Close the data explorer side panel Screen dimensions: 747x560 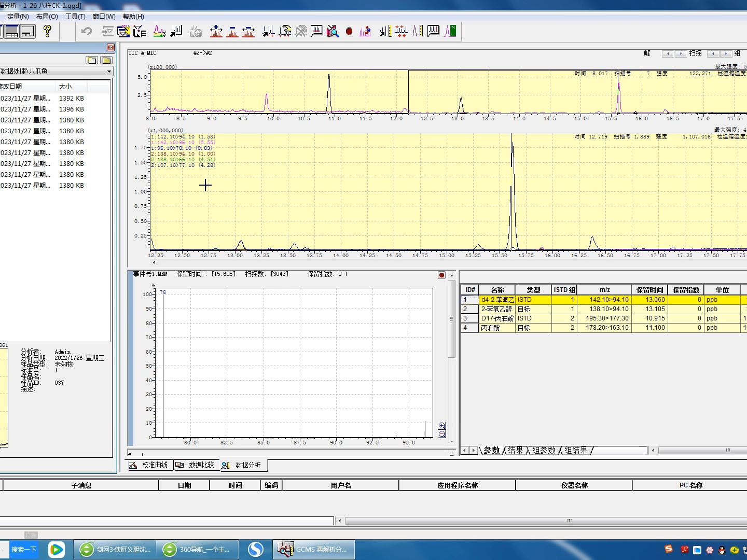coord(110,48)
